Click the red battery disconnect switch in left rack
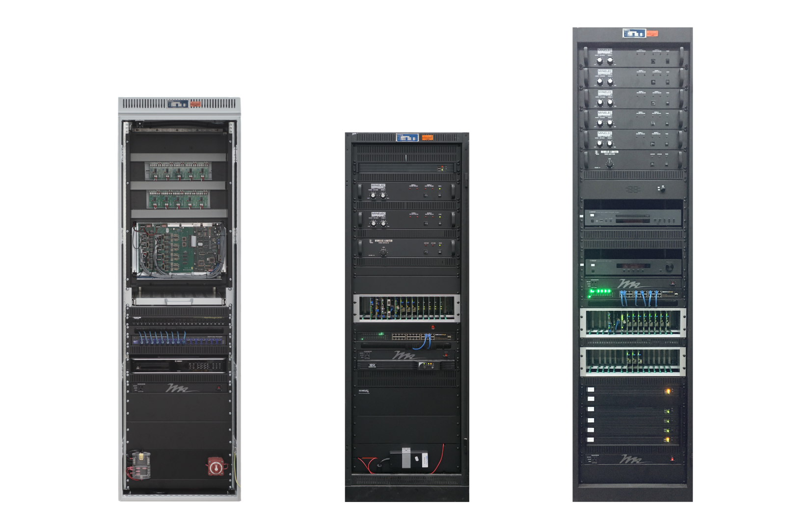The height and width of the screenshot is (530, 812). point(216,467)
